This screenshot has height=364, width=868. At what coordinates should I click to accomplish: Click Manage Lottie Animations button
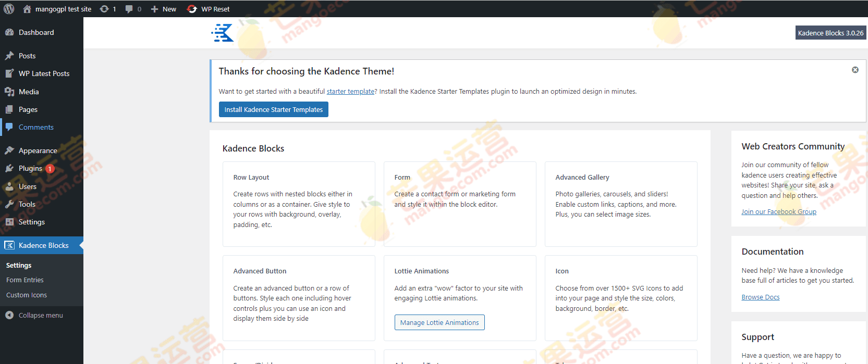pos(439,322)
